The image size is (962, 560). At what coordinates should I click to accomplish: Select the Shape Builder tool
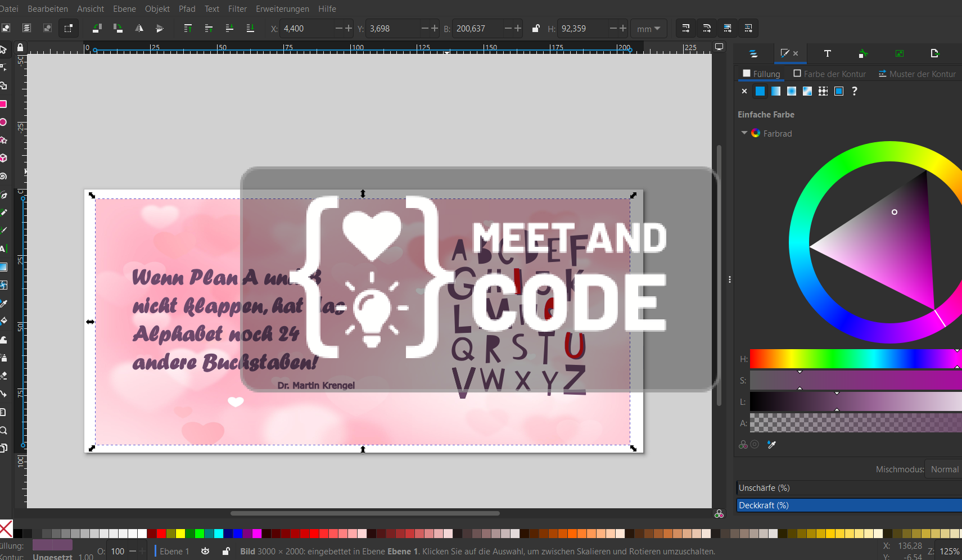click(3, 85)
